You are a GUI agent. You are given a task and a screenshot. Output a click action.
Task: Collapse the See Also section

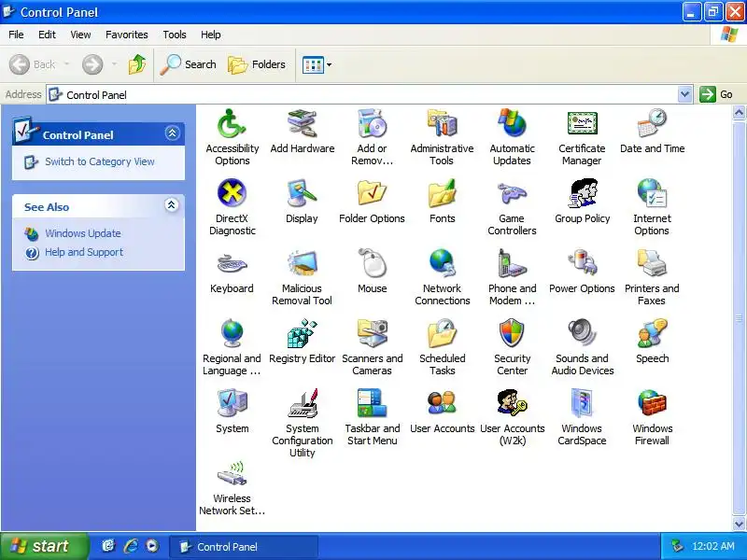tap(172, 205)
